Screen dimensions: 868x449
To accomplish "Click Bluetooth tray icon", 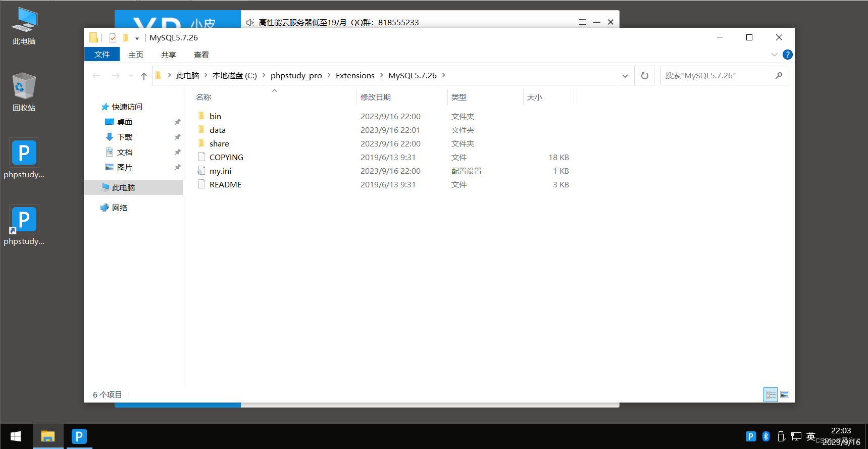I will click(x=765, y=436).
